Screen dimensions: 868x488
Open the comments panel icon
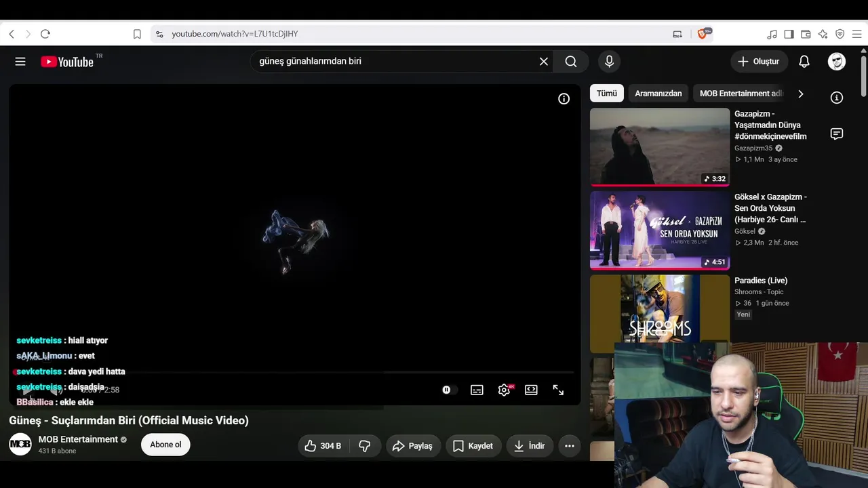(837, 134)
